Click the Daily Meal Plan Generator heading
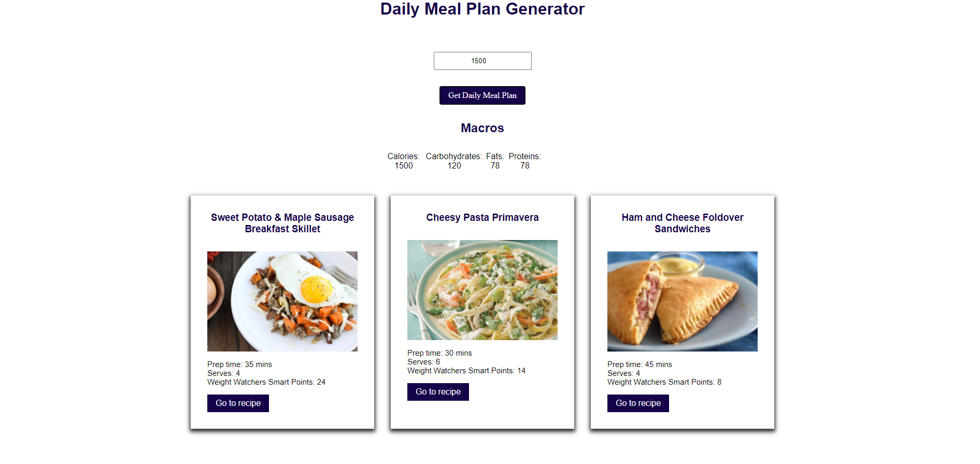The image size is (980, 464). click(482, 9)
